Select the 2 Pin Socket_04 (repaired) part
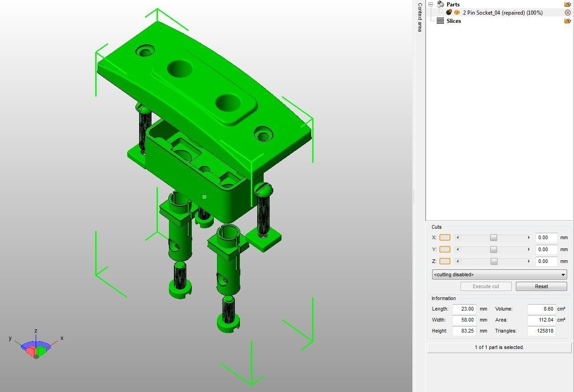574x392 pixels. (x=503, y=12)
